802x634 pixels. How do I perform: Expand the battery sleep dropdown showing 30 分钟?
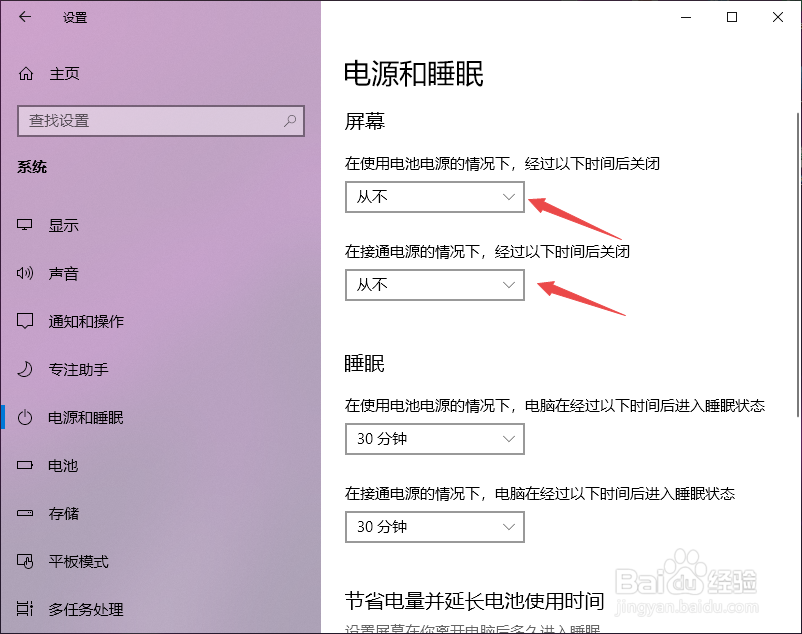(434, 439)
